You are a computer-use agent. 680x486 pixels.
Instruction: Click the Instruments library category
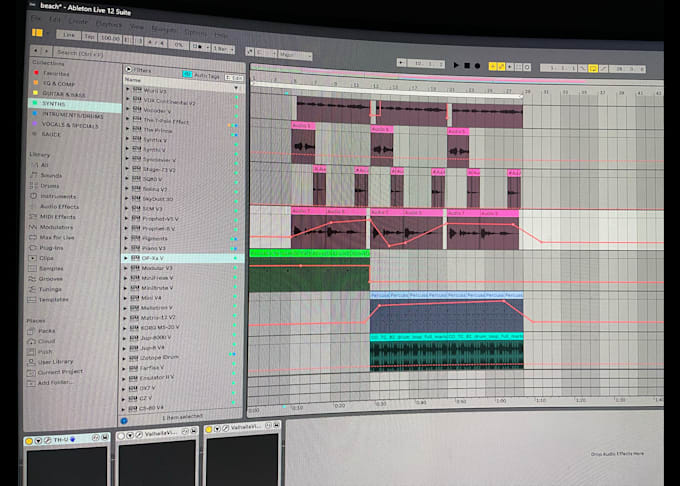58,196
